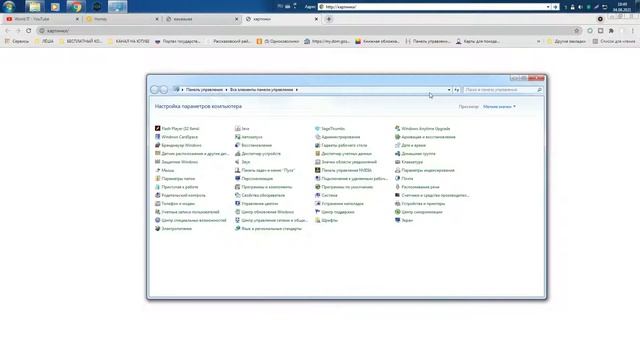Viewport: 640px width, 360px height.
Task: Switch to the third browser tab
Action: point(202,19)
